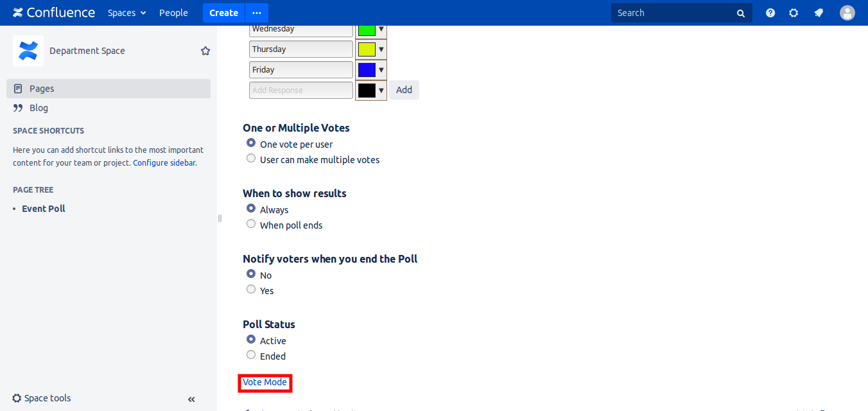Open color dropdown arrow for Friday
Screen dimensions: 868x411
pyautogui.click(x=381, y=70)
